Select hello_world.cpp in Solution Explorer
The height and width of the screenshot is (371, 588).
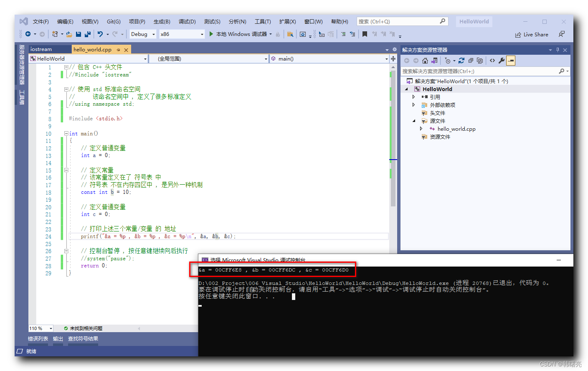tap(456, 129)
